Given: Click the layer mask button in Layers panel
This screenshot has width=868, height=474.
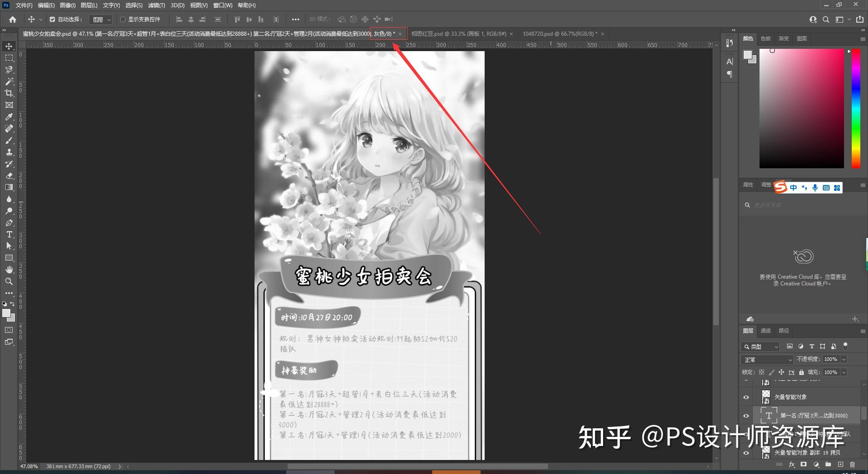Looking at the screenshot, I should click(x=803, y=464).
